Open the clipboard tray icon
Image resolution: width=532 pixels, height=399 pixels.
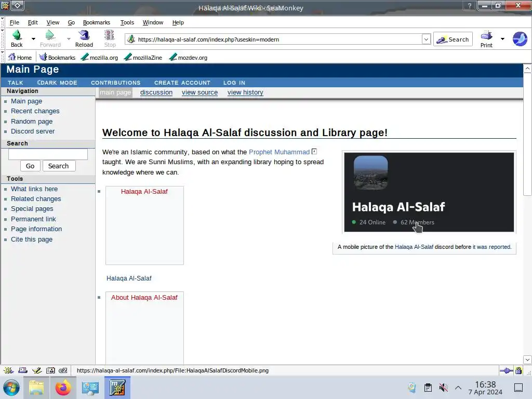click(x=428, y=388)
